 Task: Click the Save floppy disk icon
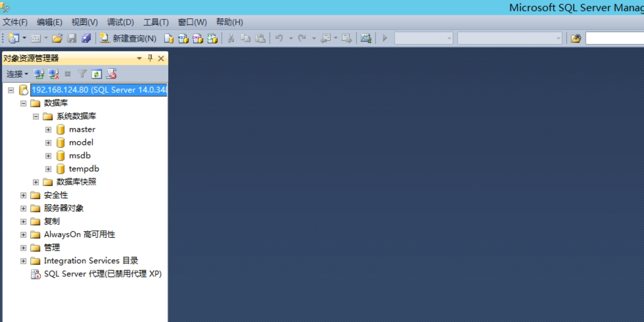[x=72, y=38]
